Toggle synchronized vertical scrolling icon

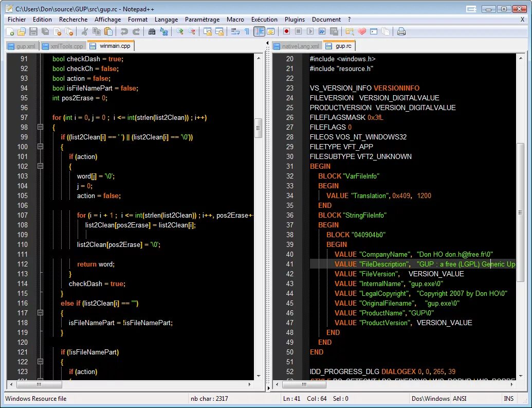(x=207, y=31)
